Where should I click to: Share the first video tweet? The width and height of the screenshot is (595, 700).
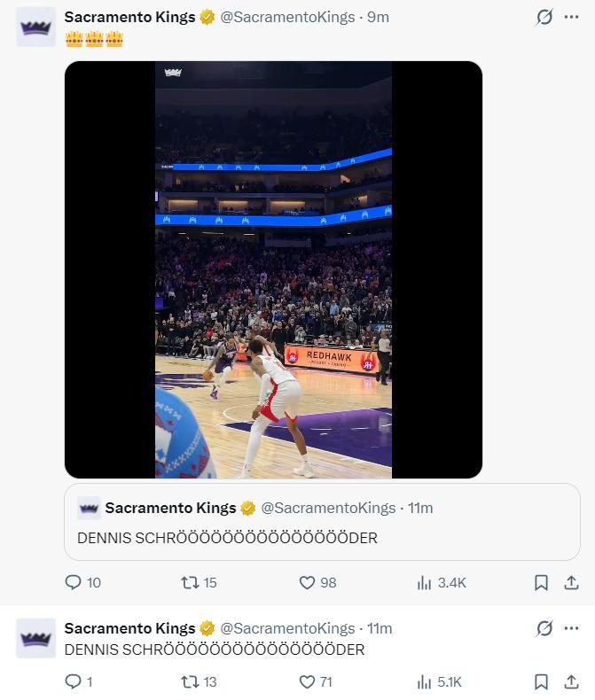click(x=571, y=582)
